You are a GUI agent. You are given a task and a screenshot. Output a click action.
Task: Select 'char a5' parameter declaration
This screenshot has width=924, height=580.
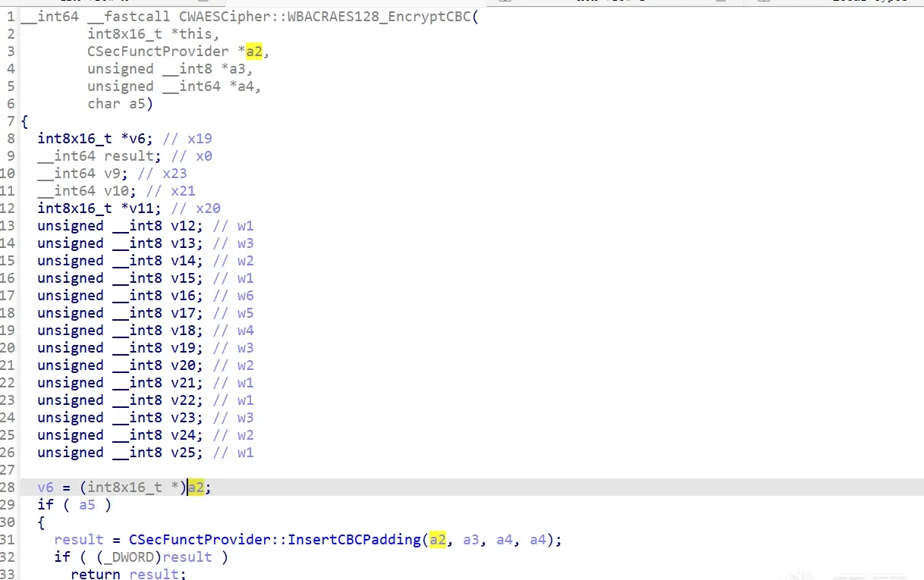pyautogui.click(x=120, y=103)
